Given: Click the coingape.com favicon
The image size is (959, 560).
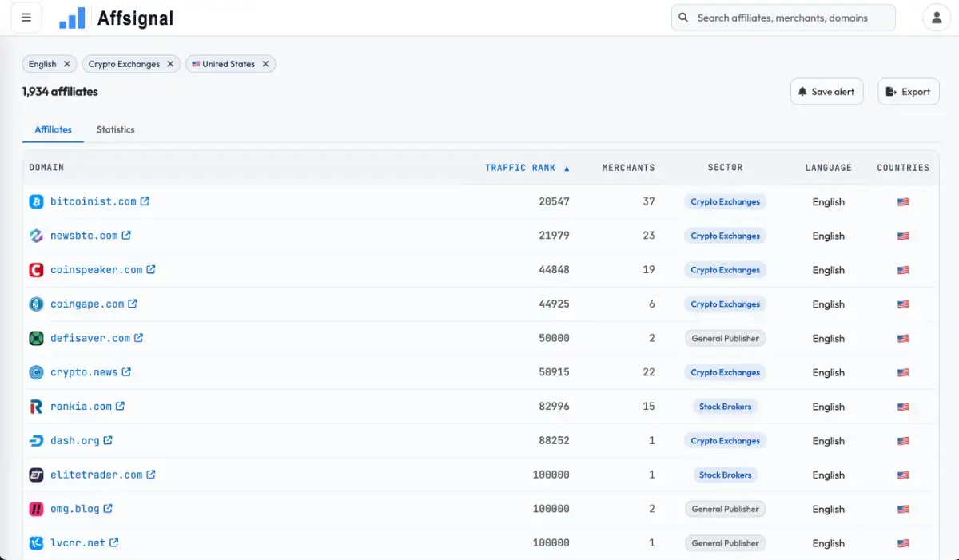Looking at the screenshot, I should click(x=36, y=304).
